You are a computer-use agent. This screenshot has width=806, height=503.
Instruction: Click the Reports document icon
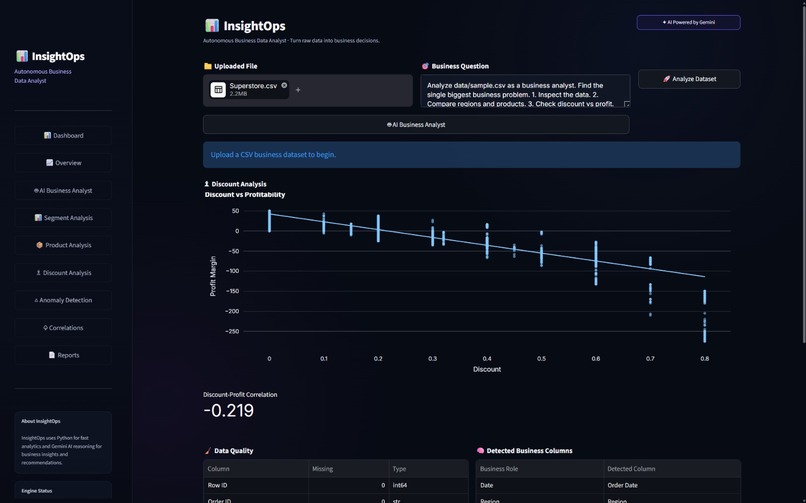(52, 355)
